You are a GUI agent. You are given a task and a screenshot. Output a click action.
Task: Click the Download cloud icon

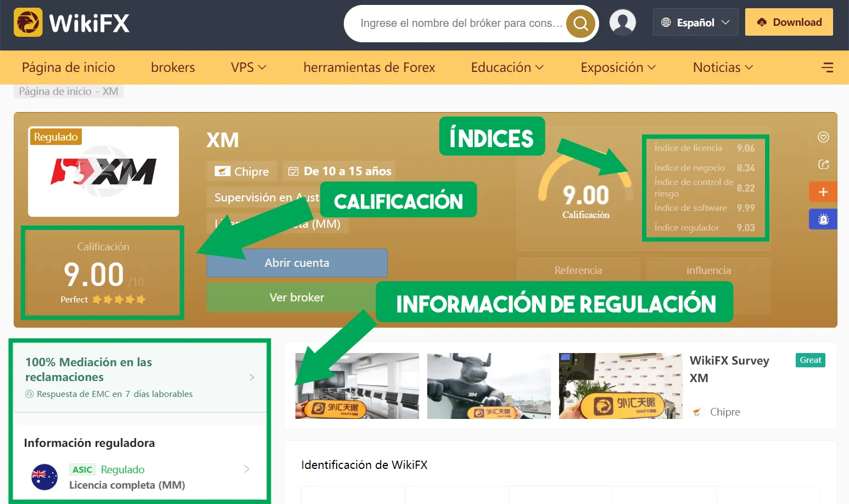[x=762, y=23]
